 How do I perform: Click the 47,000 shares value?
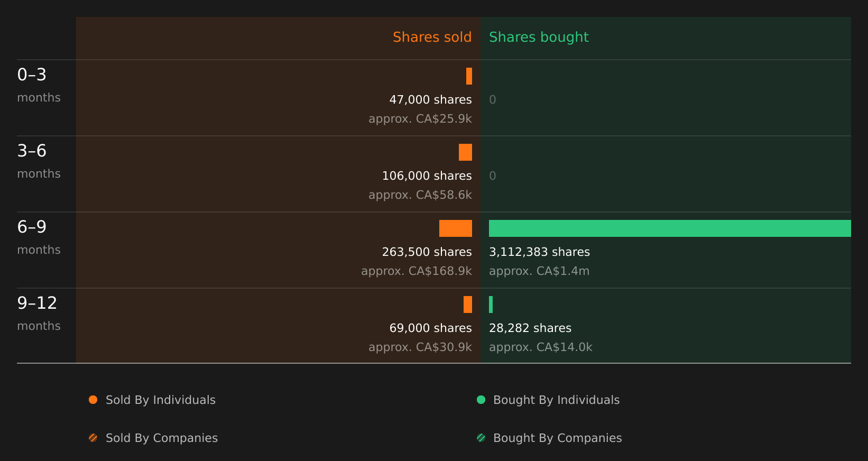click(430, 100)
